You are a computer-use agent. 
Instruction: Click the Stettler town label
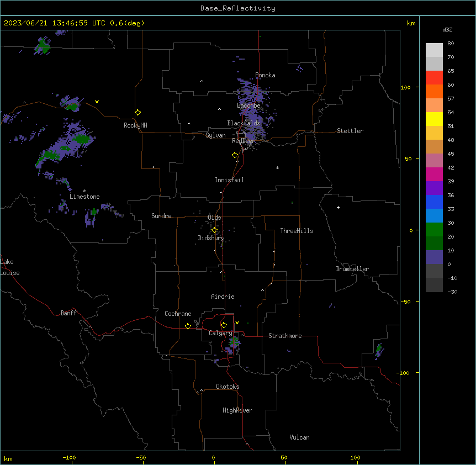click(x=350, y=131)
